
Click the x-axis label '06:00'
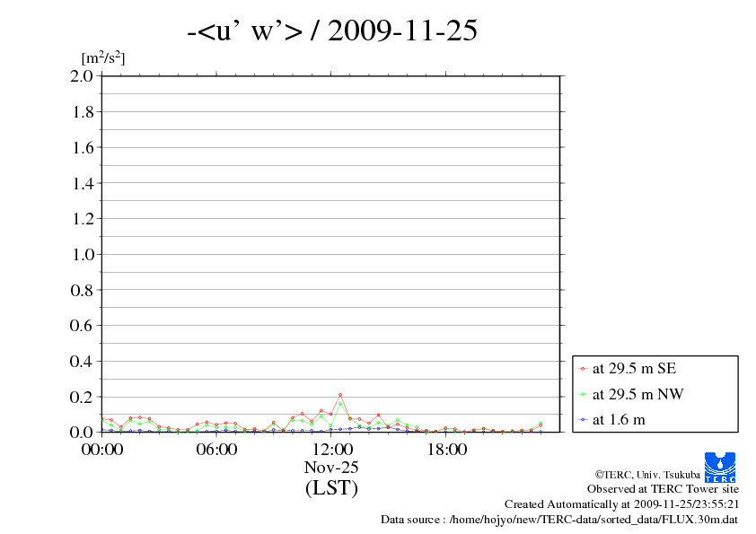pos(216,450)
